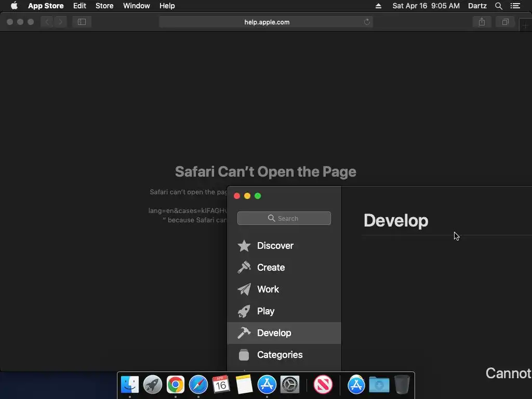Click the Share button in Safari
This screenshot has width=532, height=399.
click(x=482, y=22)
